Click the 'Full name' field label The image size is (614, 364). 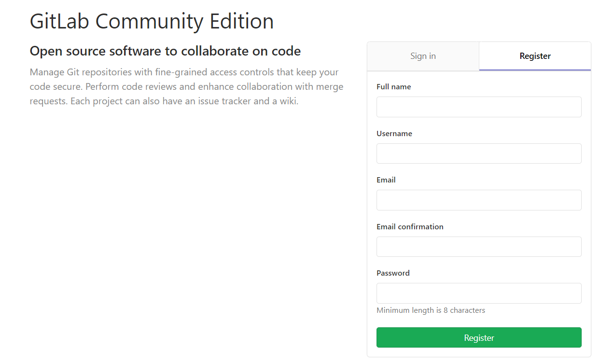(394, 87)
